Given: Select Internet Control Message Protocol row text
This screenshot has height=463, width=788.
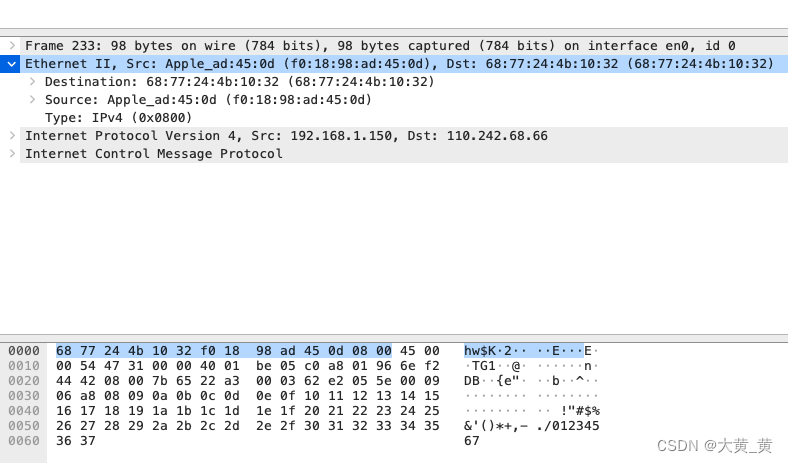Looking at the screenshot, I should [154, 154].
